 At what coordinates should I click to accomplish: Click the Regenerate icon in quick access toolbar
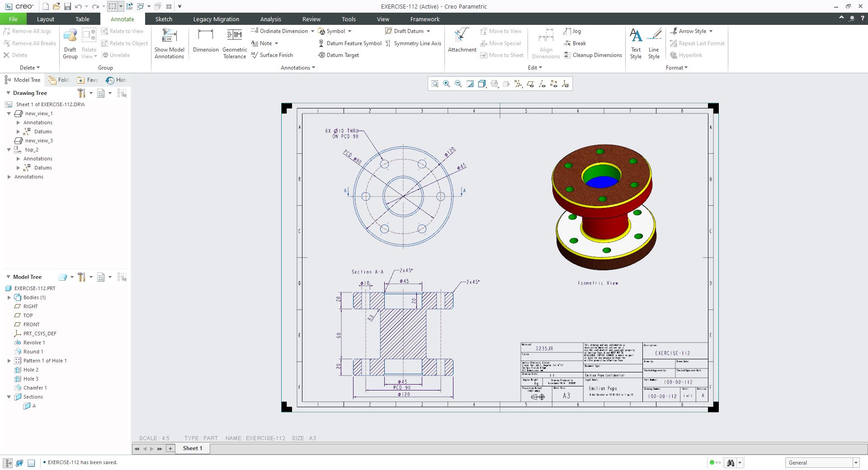pyautogui.click(x=129, y=6)
